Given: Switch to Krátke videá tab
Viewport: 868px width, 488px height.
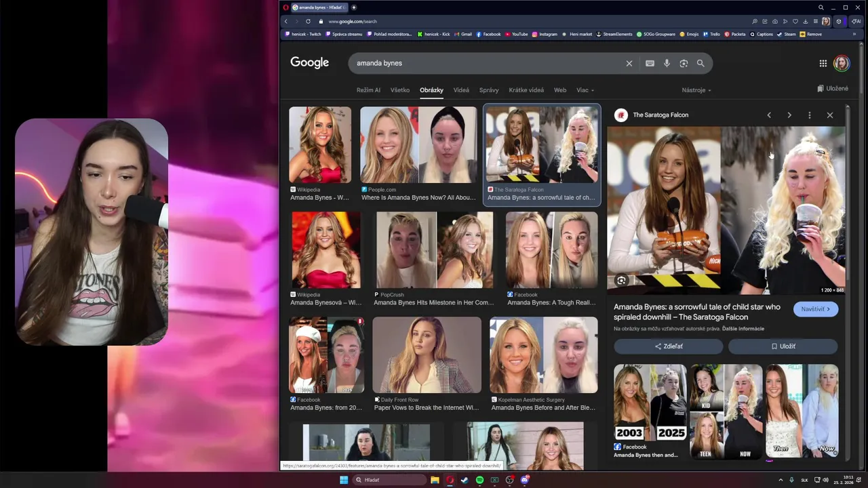Looking at the screenshot, I should click(x=526, y=90).
